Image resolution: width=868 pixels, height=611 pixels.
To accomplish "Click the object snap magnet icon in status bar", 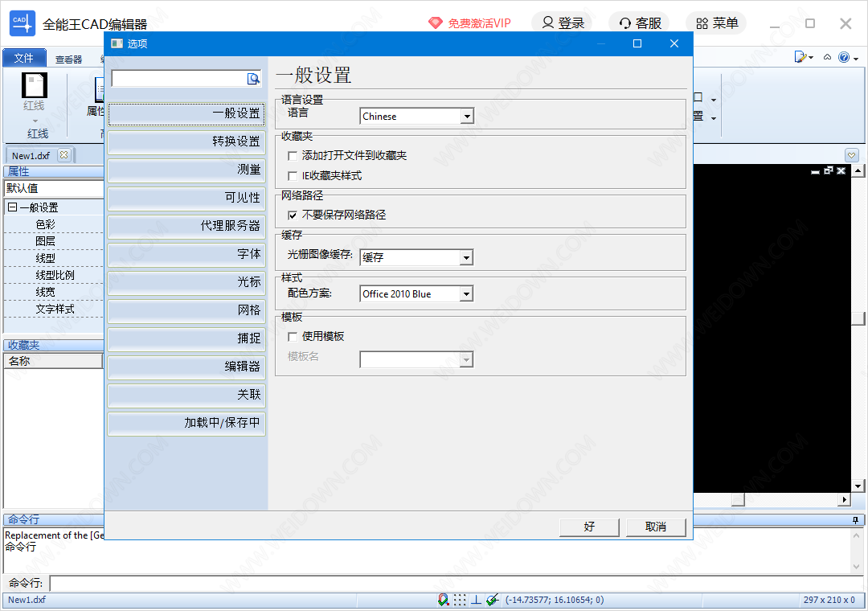I will coord(443,600).
